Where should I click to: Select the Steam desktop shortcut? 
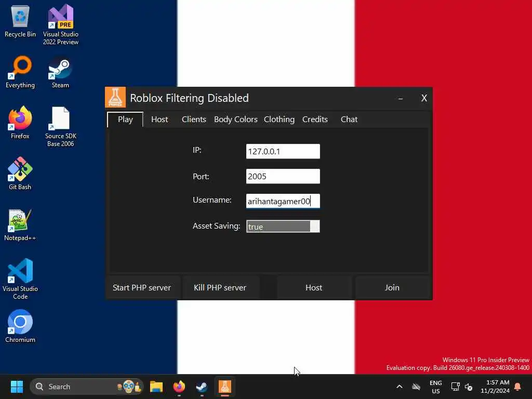tap(60, 72)
